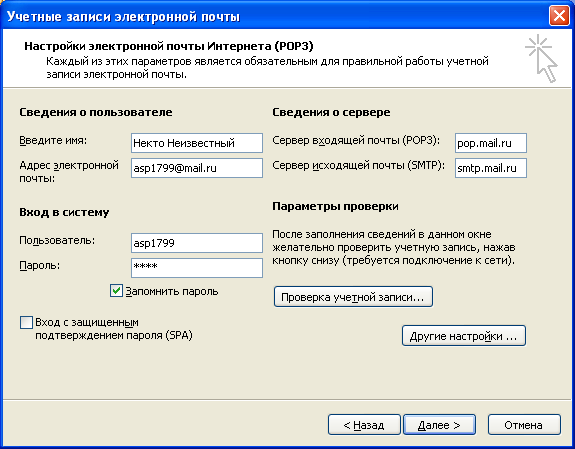Screen dimensions: 575x449
Task: Click the Вход в систему heading
Action: coord(64,212)
